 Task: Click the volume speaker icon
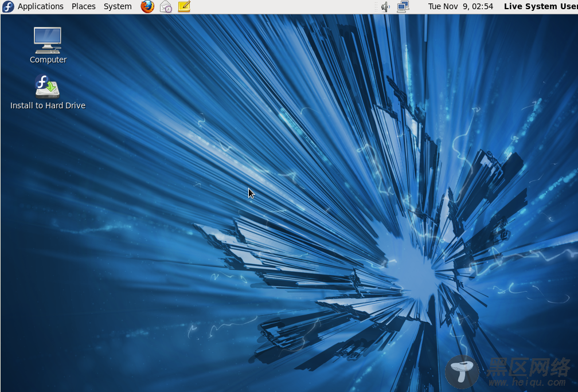coord(385,7)
